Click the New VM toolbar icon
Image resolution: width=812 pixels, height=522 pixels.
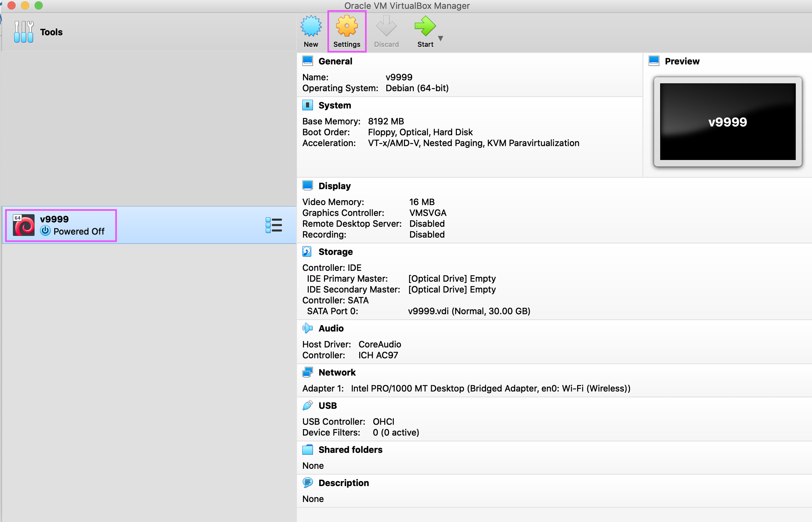pyautogui.click(x=311, y=26)
